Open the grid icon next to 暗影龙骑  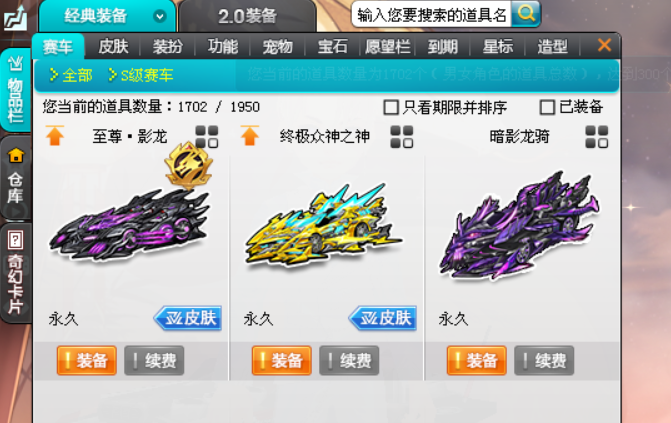pyautogui.click(x=597, y=137)
